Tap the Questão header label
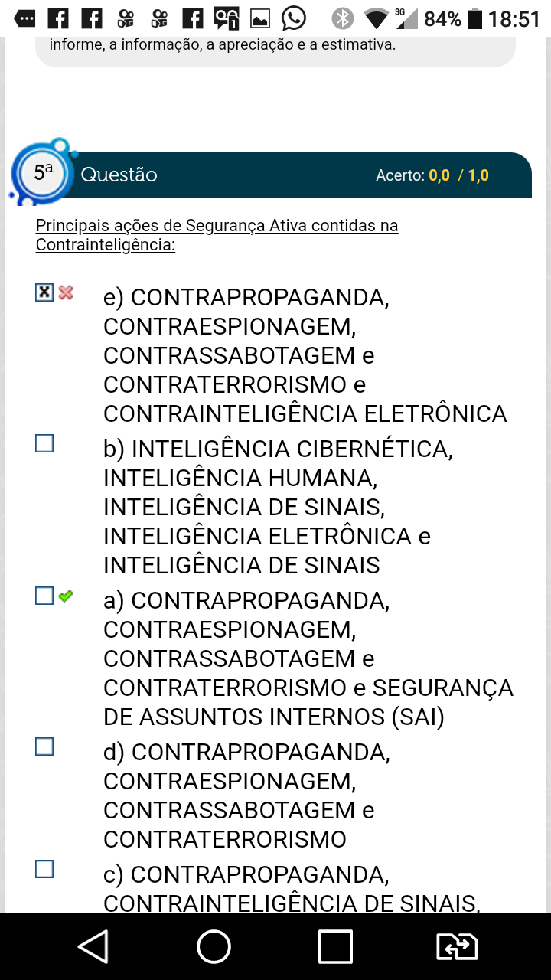551x980 pixels. coord(119,175)
